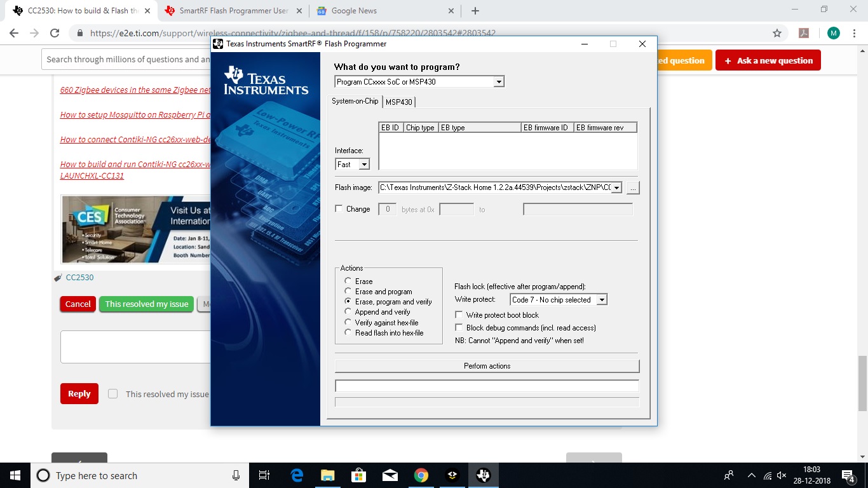This screenshot has width=868, height=488.
Task: Choose Append and verify action
Action: (348, 311)
